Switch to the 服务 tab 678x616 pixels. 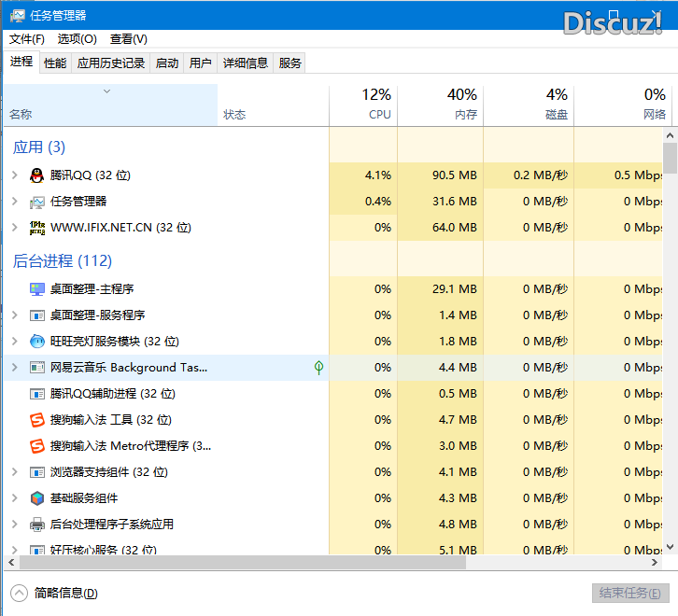pos(290,63)
